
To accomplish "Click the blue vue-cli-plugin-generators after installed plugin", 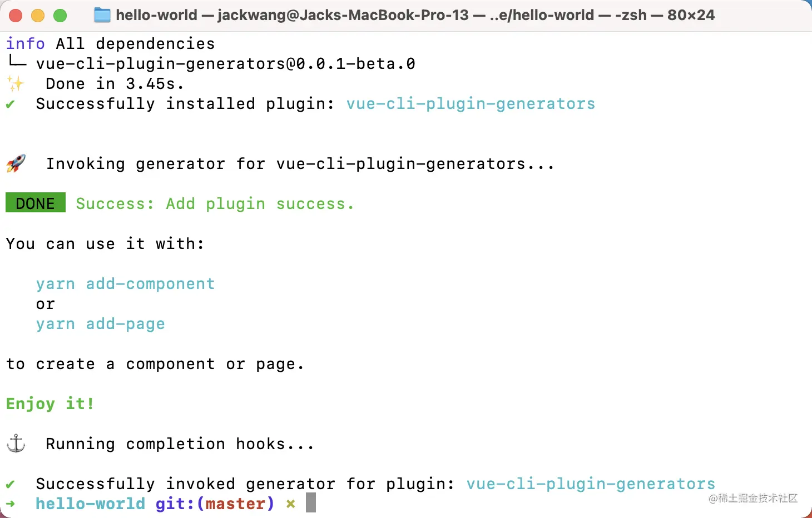I will pos(471,104).
